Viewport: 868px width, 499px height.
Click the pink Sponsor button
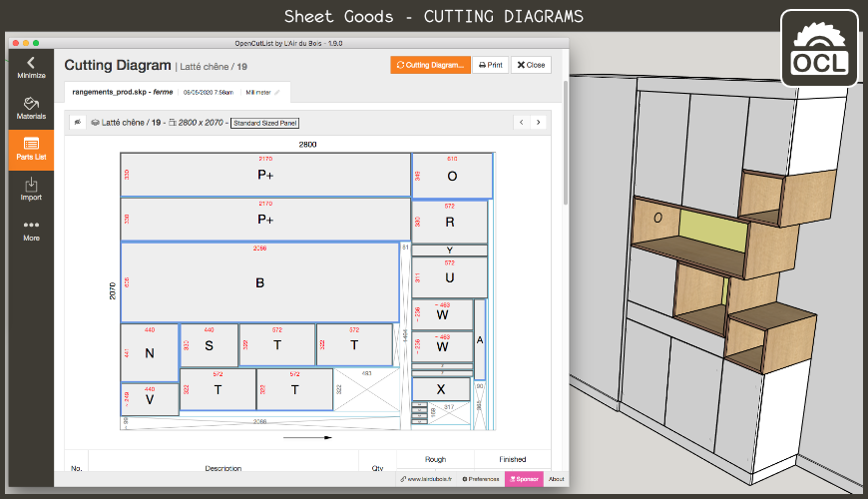(524, 479)
